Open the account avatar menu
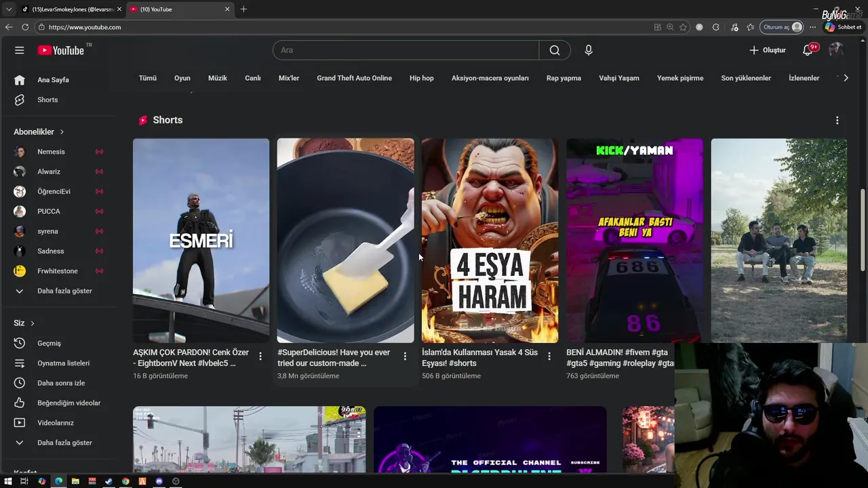The height and width of the screenshot is (488, 868). pyautogui.click(x=836, y=50)
